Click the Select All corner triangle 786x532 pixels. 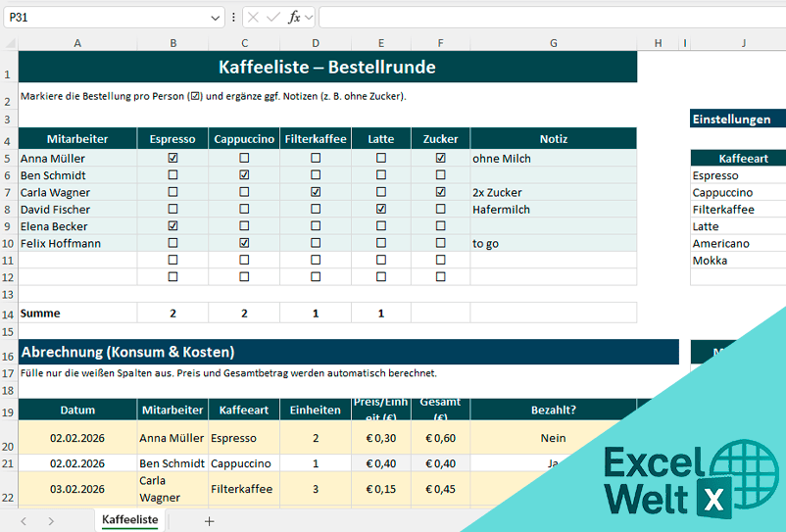[x=9, y=43]
